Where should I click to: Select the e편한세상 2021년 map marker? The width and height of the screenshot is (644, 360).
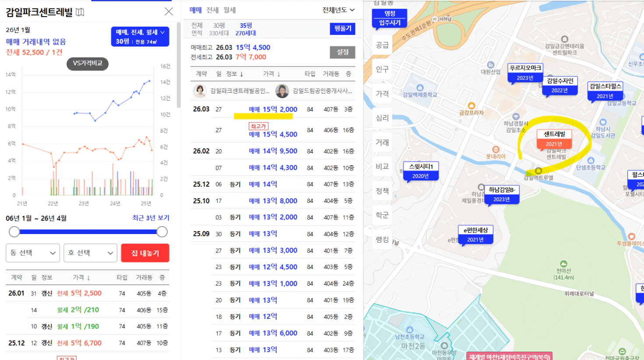475,235
